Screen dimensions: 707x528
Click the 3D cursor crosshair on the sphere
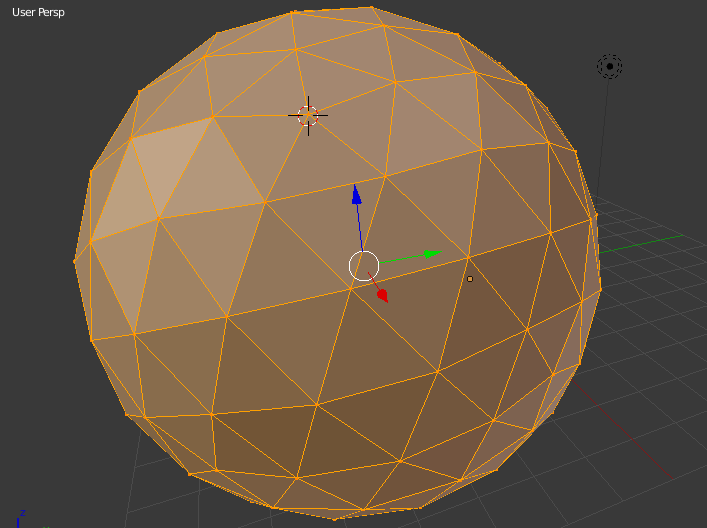click(308, 115)
